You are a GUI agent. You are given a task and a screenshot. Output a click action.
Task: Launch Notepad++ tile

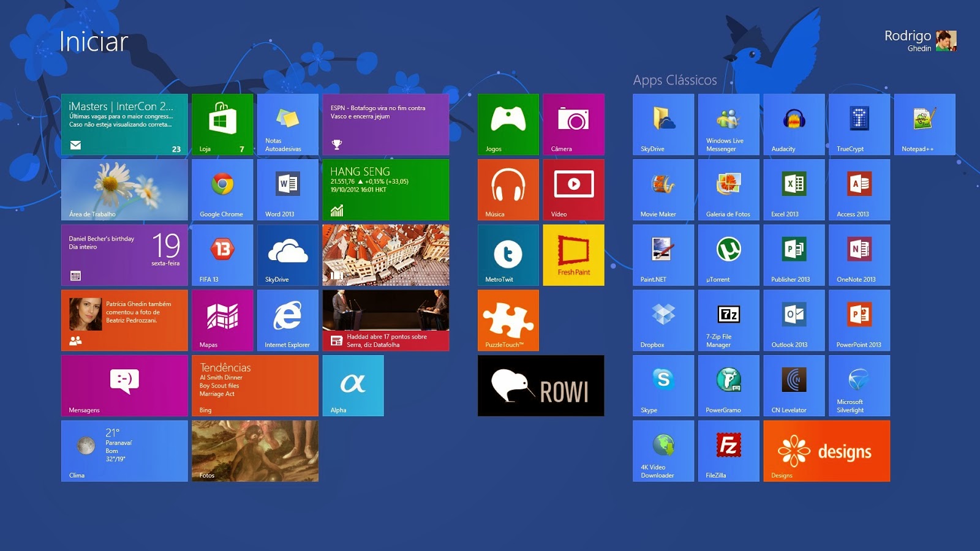point(925,124)
